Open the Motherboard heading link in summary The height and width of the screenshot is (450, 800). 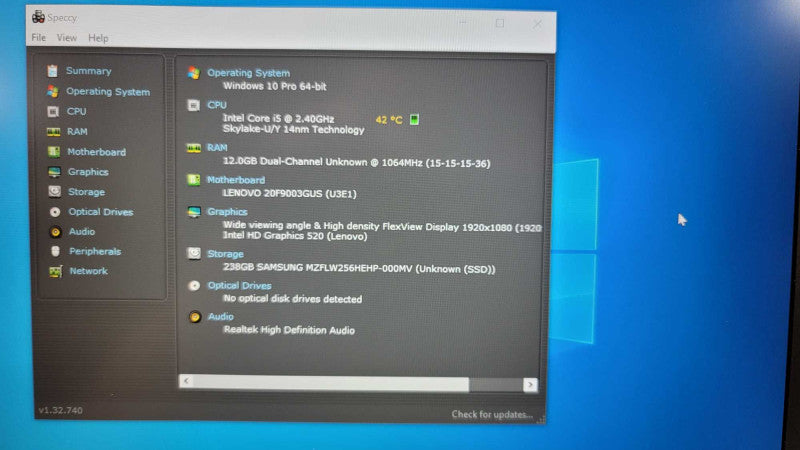236,180
